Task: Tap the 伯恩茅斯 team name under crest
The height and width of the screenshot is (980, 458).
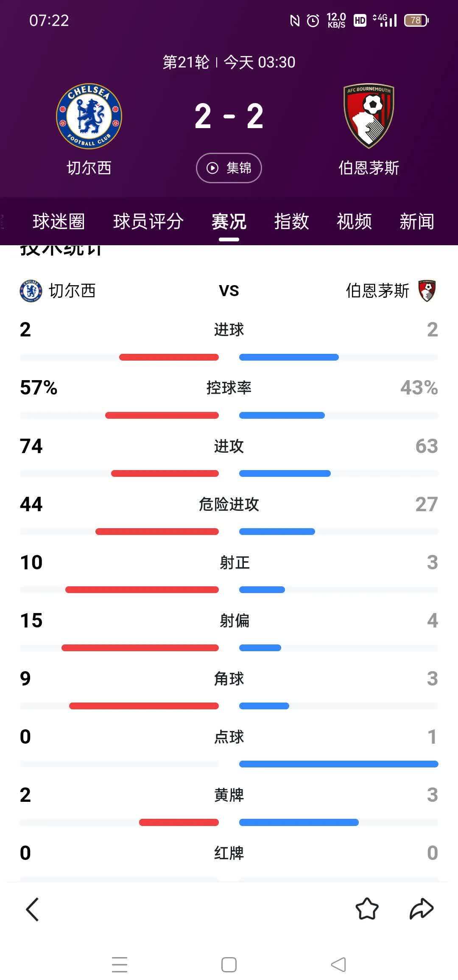Action: (x=369, y=168)
